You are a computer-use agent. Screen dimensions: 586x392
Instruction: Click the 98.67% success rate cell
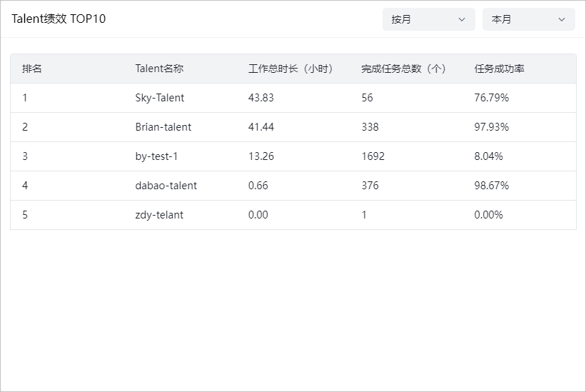[x=491, y=186]
